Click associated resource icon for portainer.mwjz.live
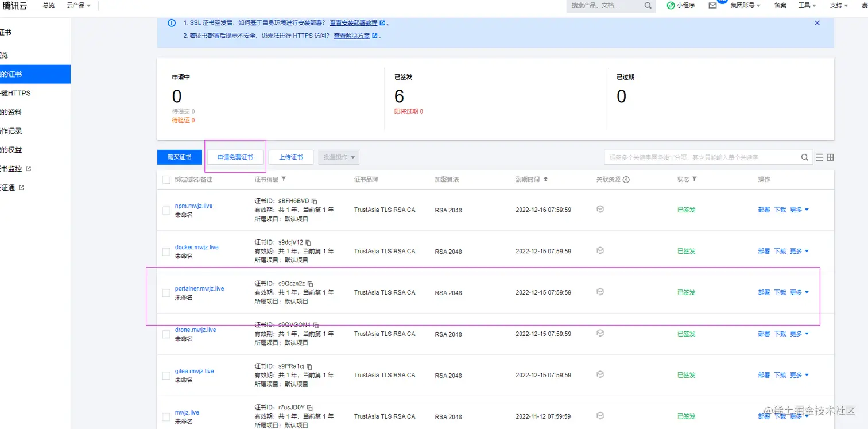The width and height of the screenshot is (868, 429). click(x=600, y=292)
